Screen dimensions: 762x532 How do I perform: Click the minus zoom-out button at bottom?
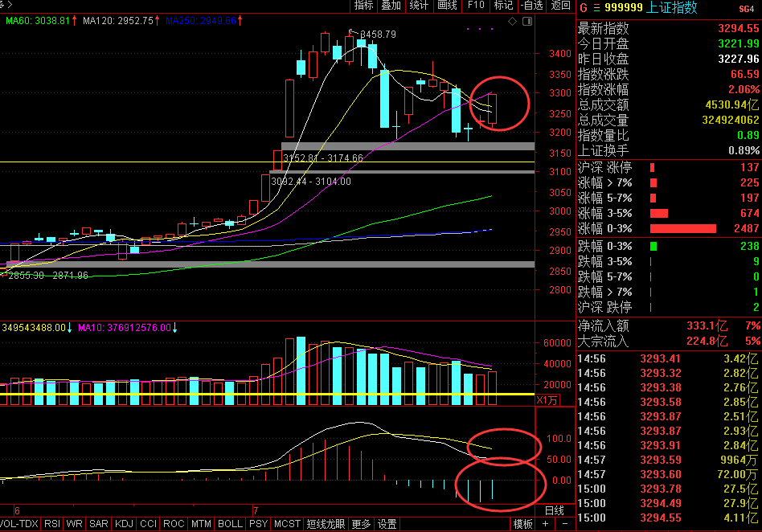pos(565,524)
